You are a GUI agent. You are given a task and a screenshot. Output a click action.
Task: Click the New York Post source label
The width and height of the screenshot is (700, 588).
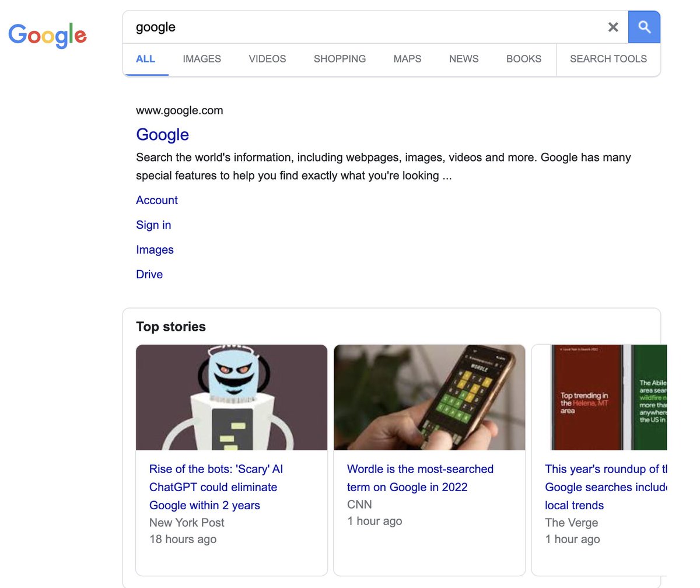pyautogui.click(x=187, y=523)
